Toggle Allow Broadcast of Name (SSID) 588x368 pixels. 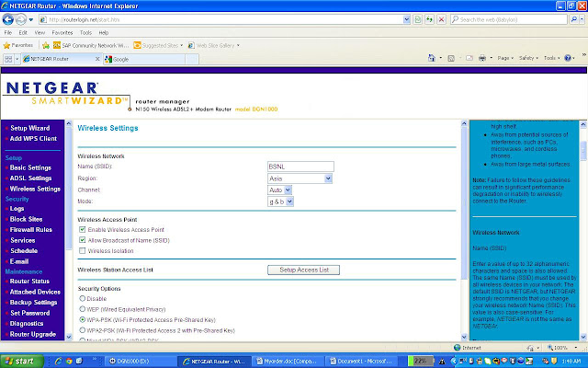[x=82, y=240]
